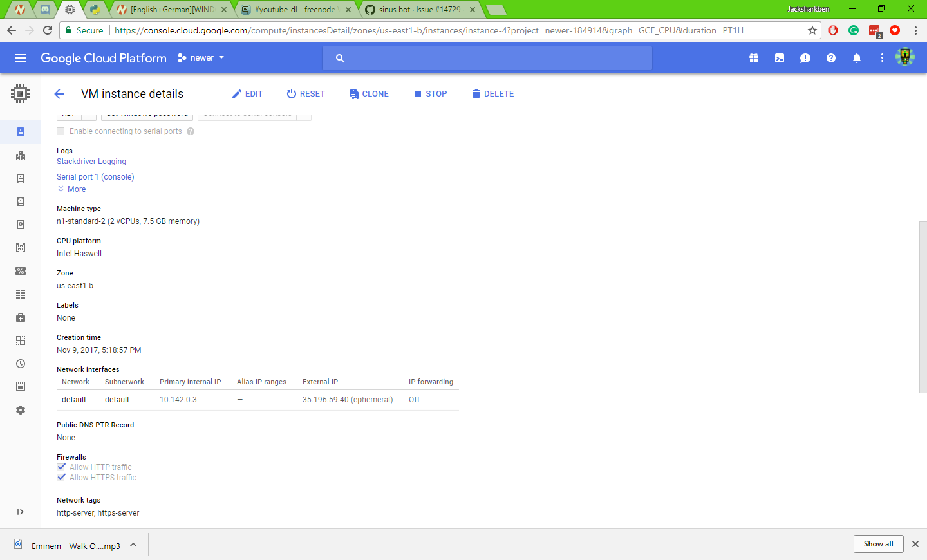Click the STOP button
Image resolution: width=927 pixels, height=560 pixels.
(x=430, y=94)
